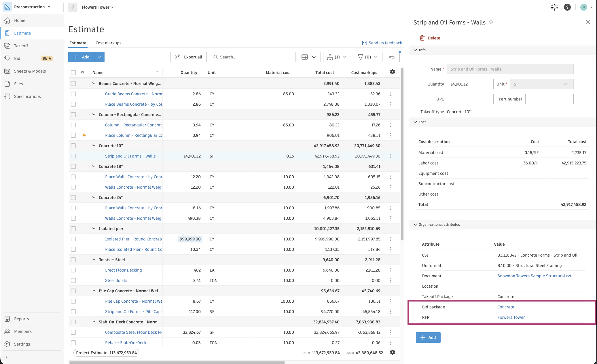Open row menu for Erect Floor Decking
The image size is (597, 364).
[x=391, y=270]
